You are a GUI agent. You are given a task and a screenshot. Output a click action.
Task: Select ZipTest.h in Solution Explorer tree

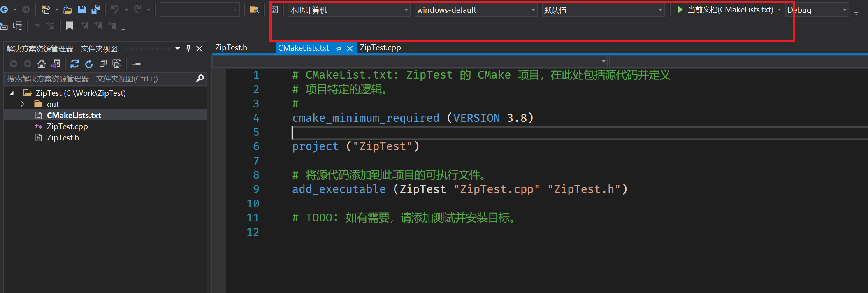pyautogui.click(x=63, y=137)
